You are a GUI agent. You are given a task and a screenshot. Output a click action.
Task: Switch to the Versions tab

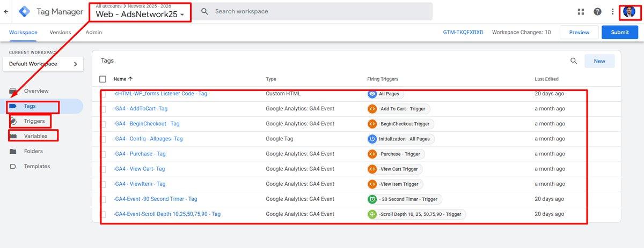(x=60, y=32)
